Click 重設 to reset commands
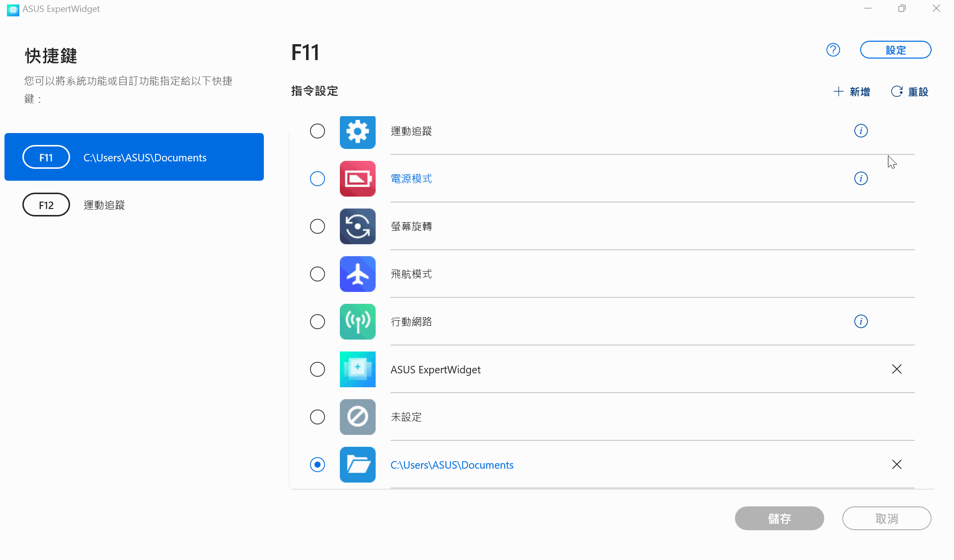Image resolution: width=954 pixels, height=560 pixels. click(x=909, y=91)
